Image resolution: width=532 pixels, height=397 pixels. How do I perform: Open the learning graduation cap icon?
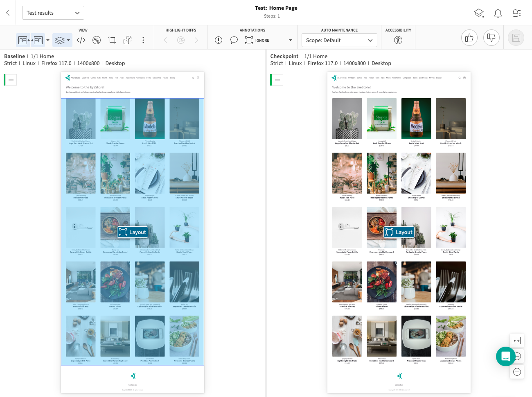coord(479,13)
